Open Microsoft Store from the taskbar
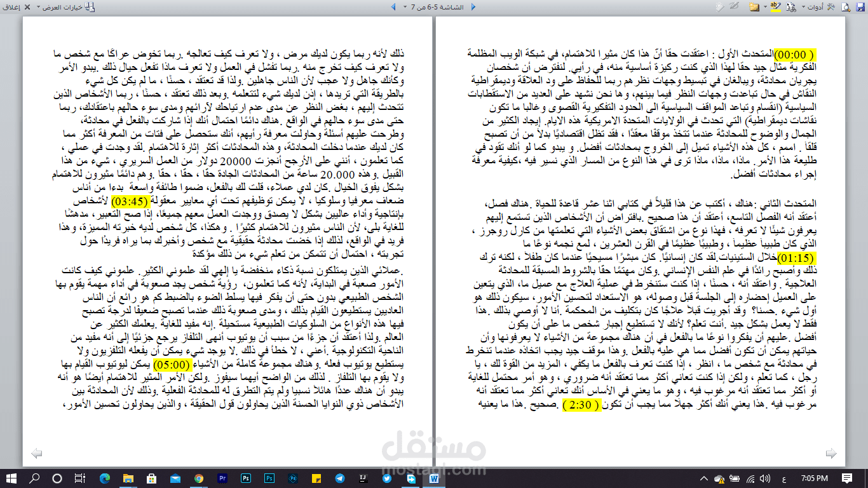 (x=151, y=479)
